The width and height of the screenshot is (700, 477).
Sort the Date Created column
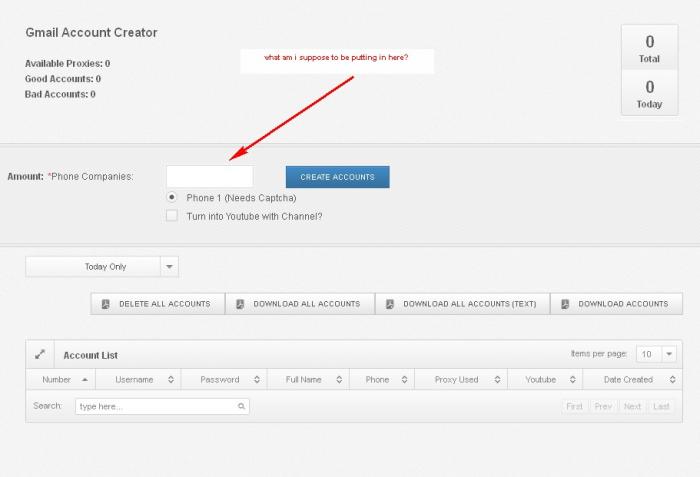coord(672,380)
